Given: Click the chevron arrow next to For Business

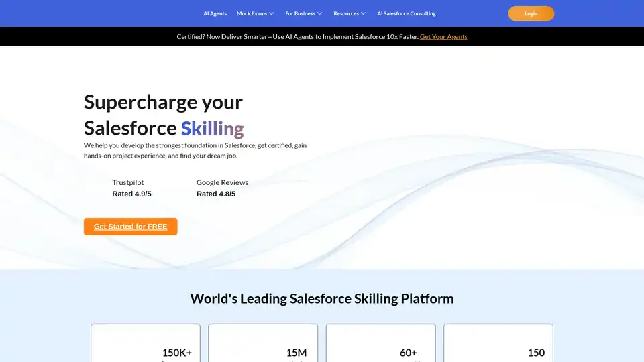Looking at the screenshot, I should (x=320, y=13).
